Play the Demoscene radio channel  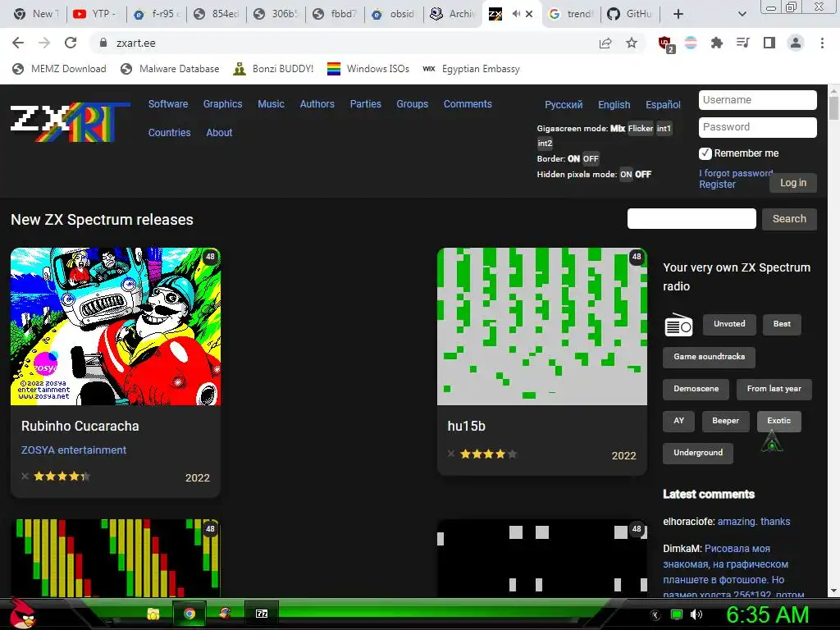tap(696, 390)
